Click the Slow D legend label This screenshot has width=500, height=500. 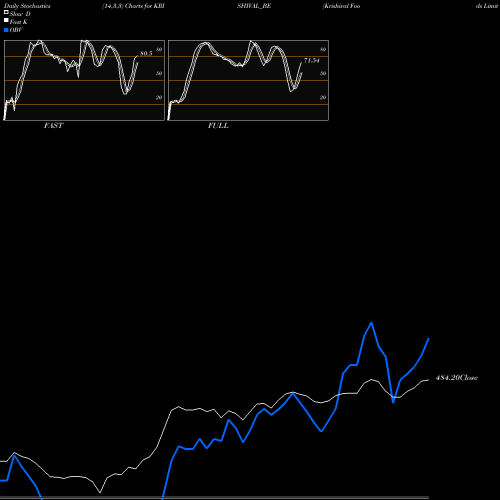click(x=20, y=14)
